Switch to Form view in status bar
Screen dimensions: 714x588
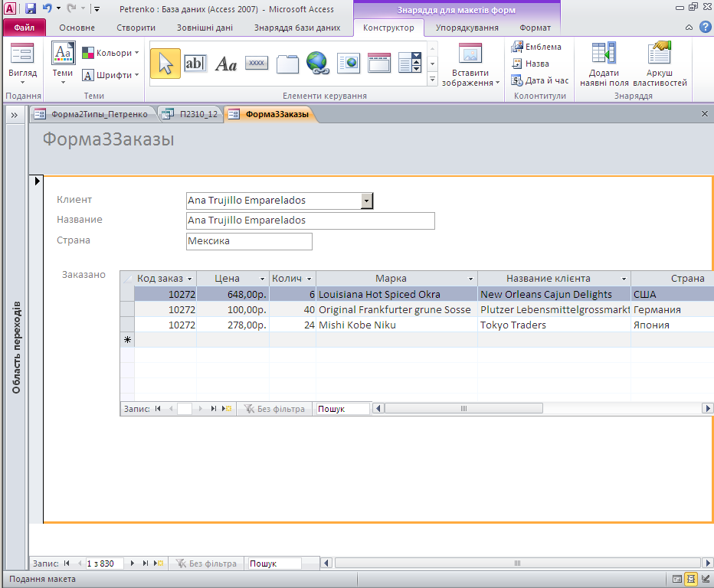(x=676, y=579)
